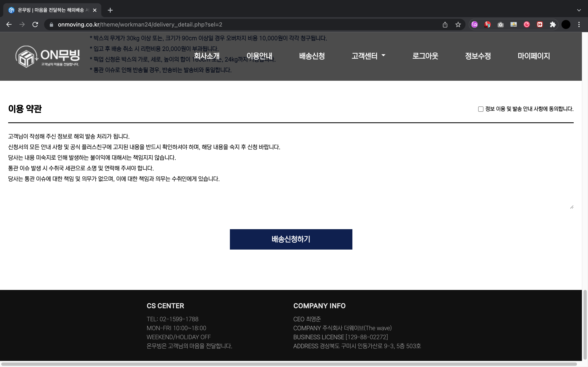Screen dimensions: 588x367
Task: Click the horizontal page scrollbar
Action: [289, 364]
